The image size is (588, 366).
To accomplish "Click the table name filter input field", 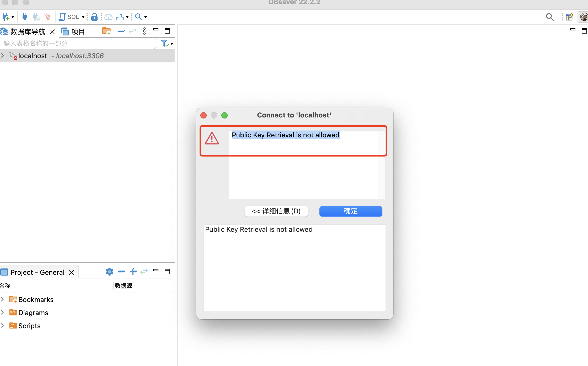I will [x=78, y=43].
